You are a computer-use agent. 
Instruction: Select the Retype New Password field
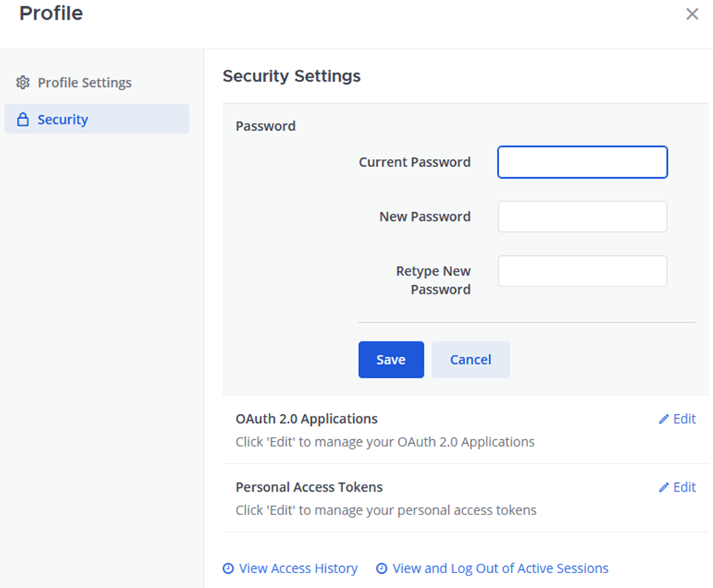coord(582,271)
